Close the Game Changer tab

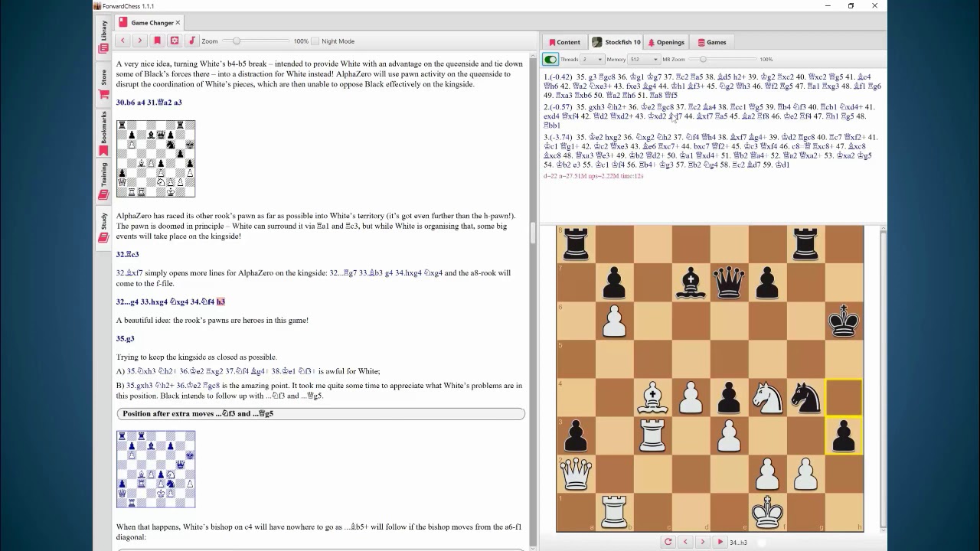[x=178, y=23]
